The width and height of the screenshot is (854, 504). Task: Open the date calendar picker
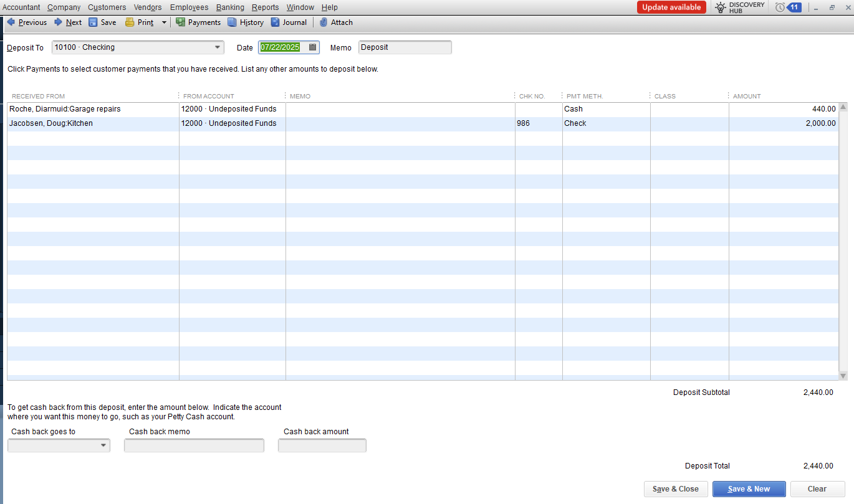[x=313, y=47]
